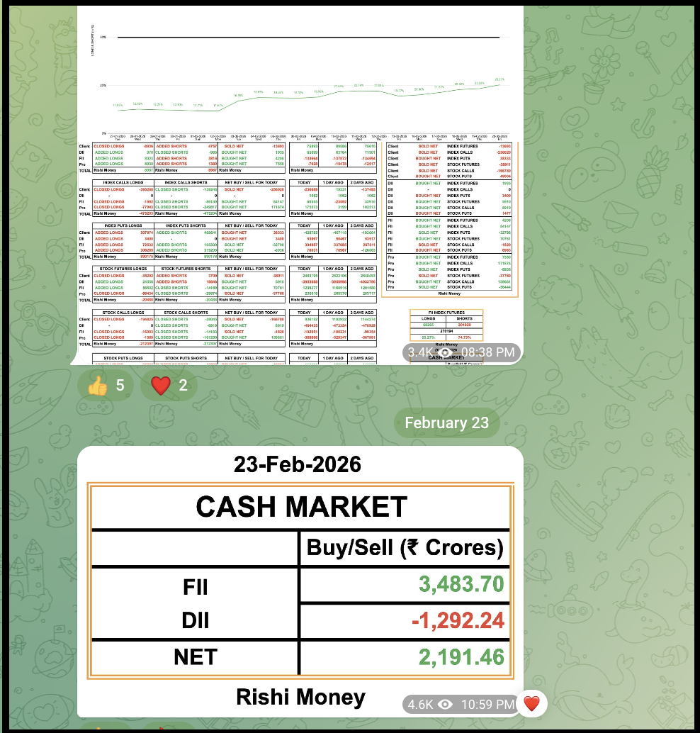Click the eye views icon next to 3.4K

click(x=446, y=352)
